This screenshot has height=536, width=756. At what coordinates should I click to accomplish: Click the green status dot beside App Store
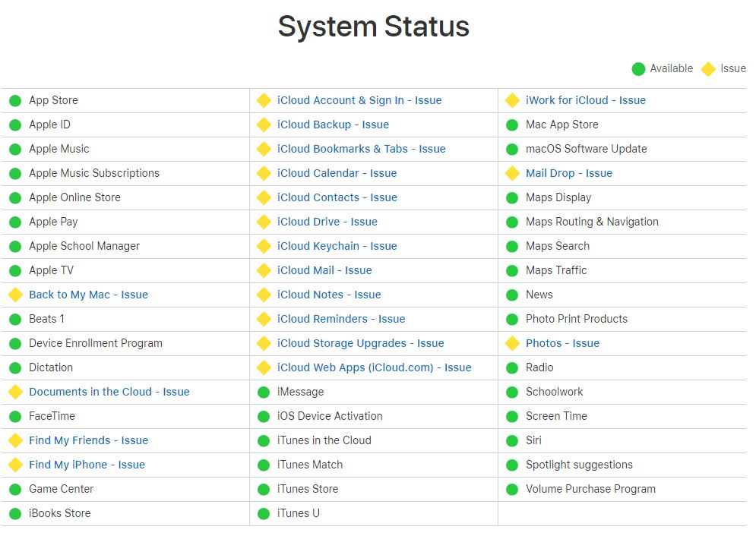point(15,101)
